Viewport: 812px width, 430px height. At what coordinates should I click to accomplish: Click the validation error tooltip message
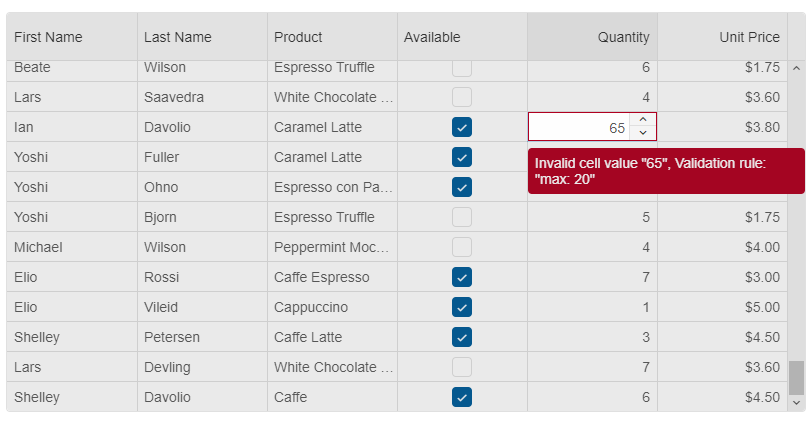point(665,171)
